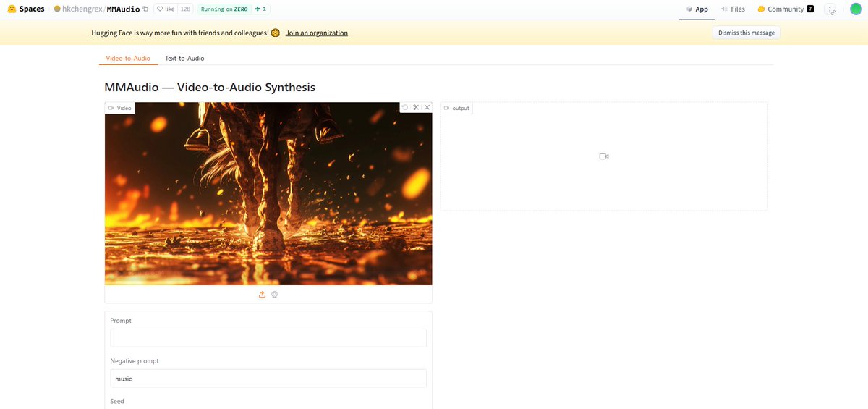Switch to the App tab
Screen dimensions: 868x409
tap(697, 9)
